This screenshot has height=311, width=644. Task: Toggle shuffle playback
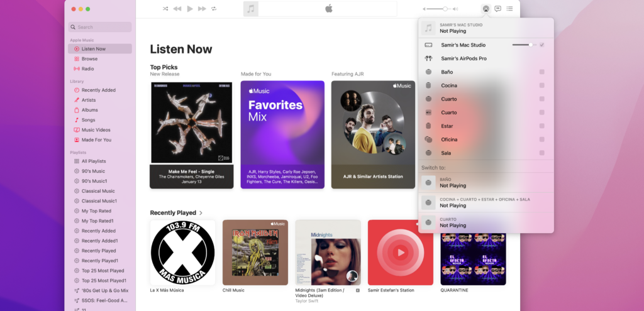coord(165,9)
